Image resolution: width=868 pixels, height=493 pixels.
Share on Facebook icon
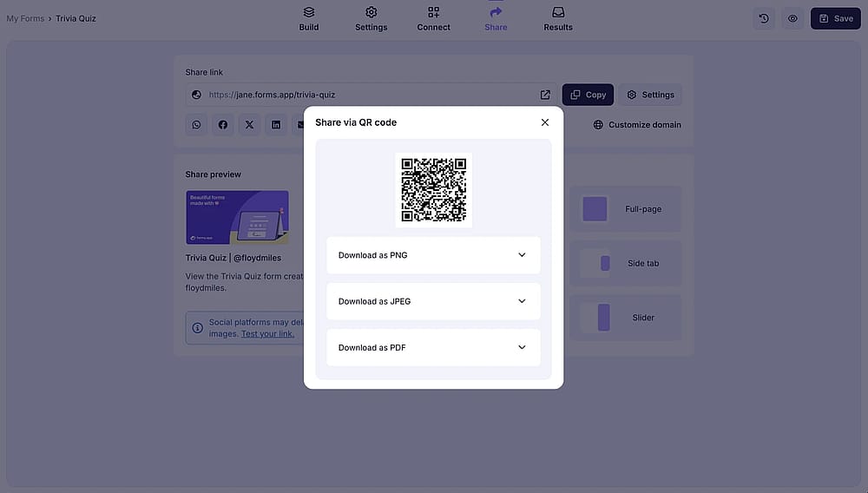coord(223,124)
